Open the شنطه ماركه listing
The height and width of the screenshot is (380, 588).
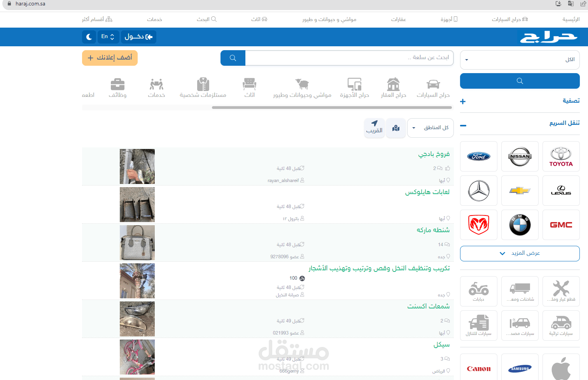pos(433,230)
